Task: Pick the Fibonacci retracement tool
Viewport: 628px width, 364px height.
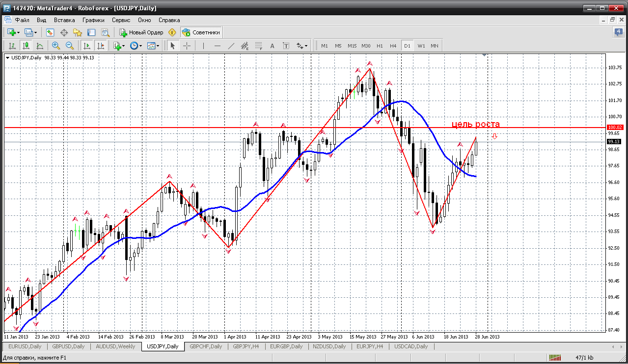Action: tap(259, 46)
